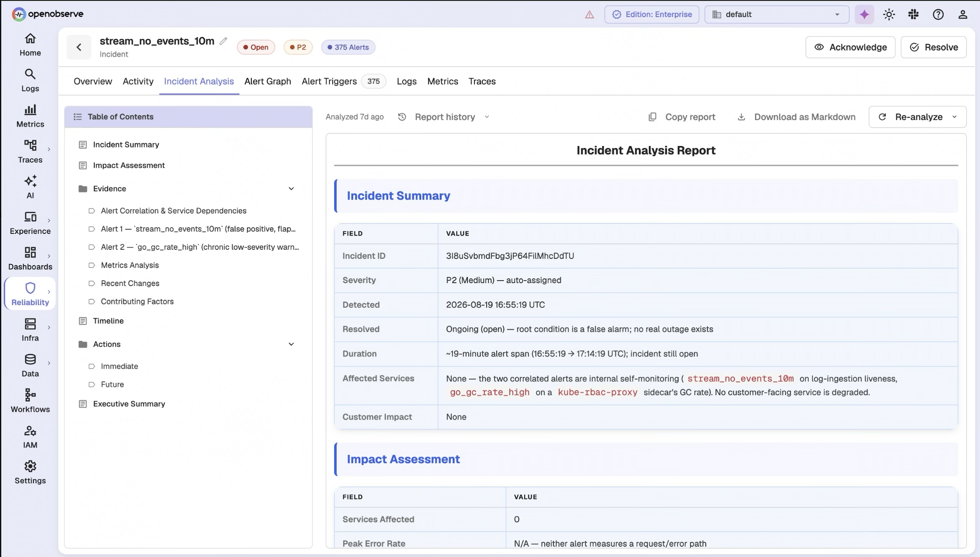Screen dimensions: 980x557
Task: Edit incident name with pencil icon
Action: coord(224,41)
